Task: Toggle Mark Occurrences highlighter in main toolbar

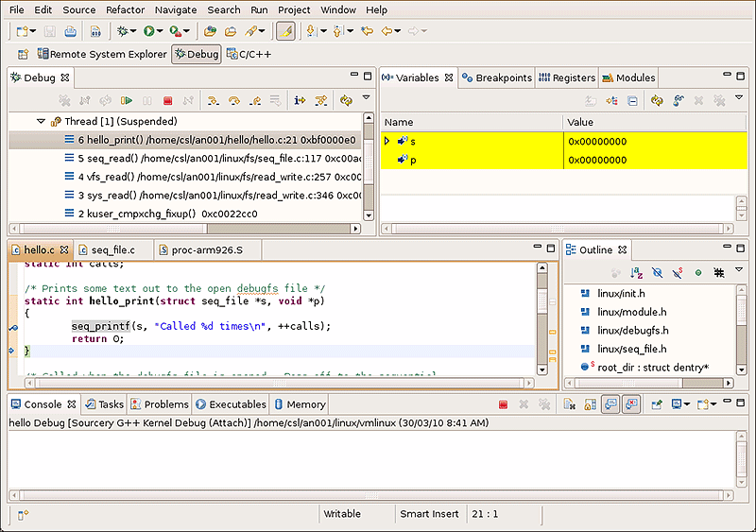Action: coord(286,31)
